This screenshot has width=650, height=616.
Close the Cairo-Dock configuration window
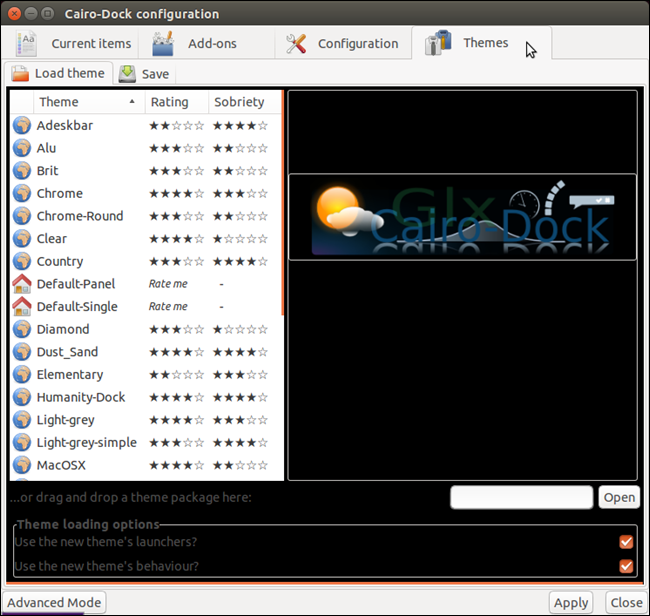[15, 14]
